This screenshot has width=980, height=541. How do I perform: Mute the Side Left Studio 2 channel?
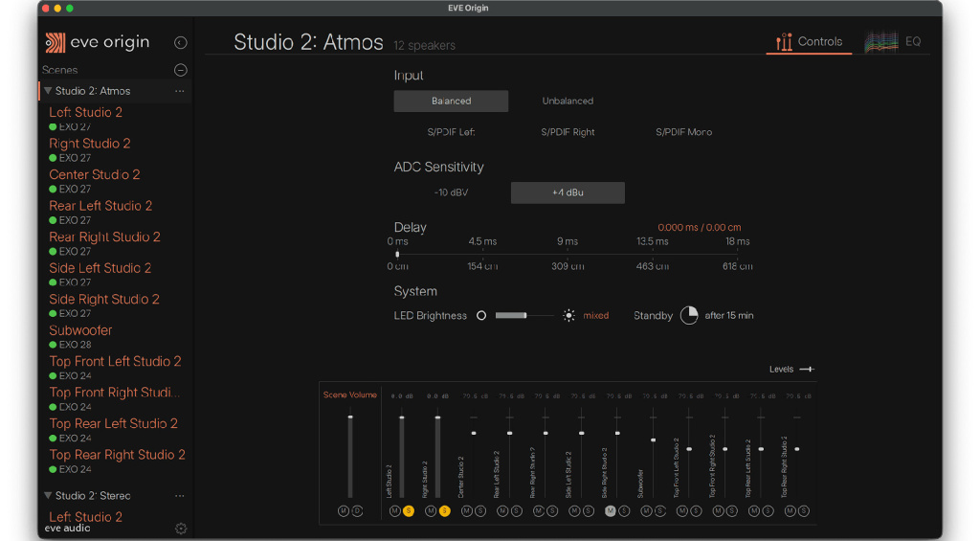pyautogui.click(x=574, y=511)
